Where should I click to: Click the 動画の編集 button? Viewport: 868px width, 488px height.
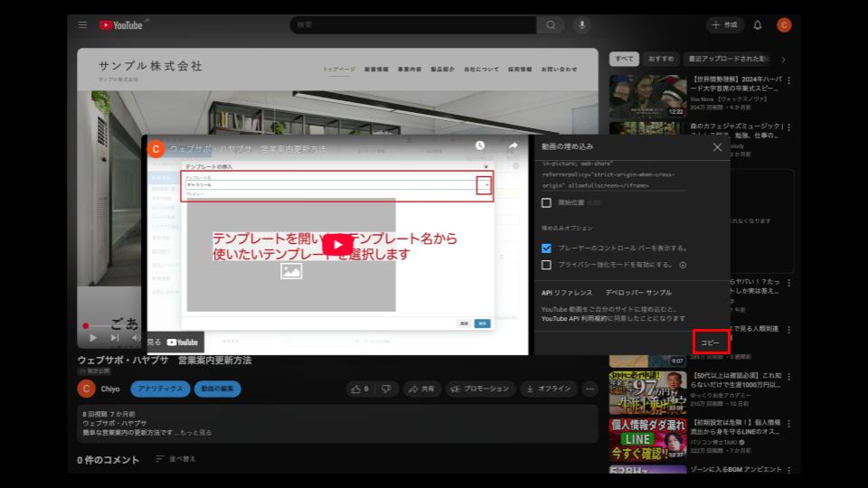point(217,389)
